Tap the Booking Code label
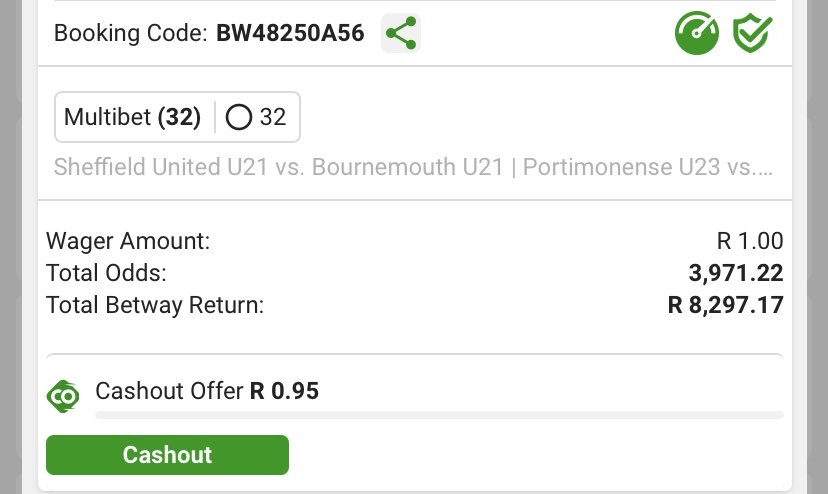The height and width of the screenshot is (494, 828). click(x=131, y=33)
